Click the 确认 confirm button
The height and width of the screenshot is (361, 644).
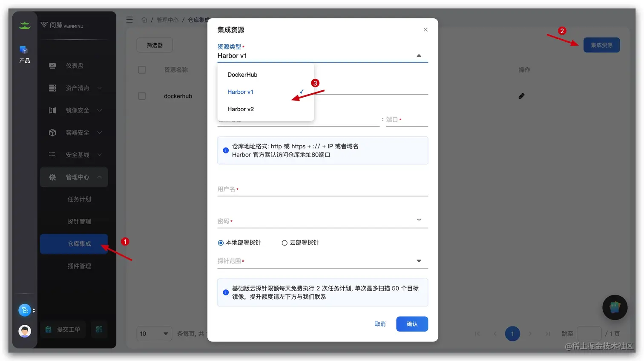tap(412, 324)
